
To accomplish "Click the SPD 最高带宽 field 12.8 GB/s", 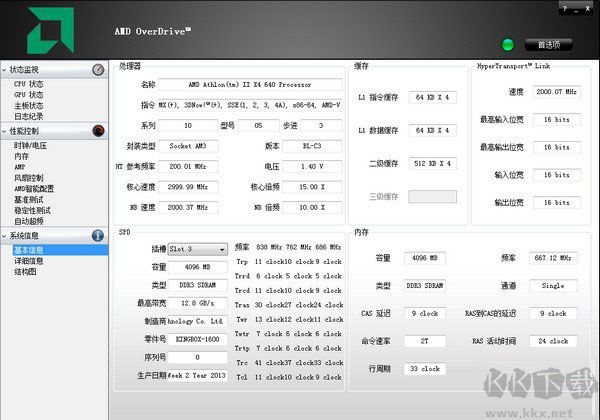I will [197, 303].
